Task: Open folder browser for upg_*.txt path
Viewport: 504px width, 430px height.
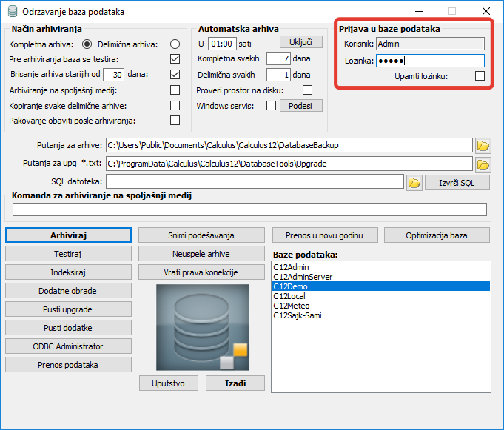Action: (483, 164)
